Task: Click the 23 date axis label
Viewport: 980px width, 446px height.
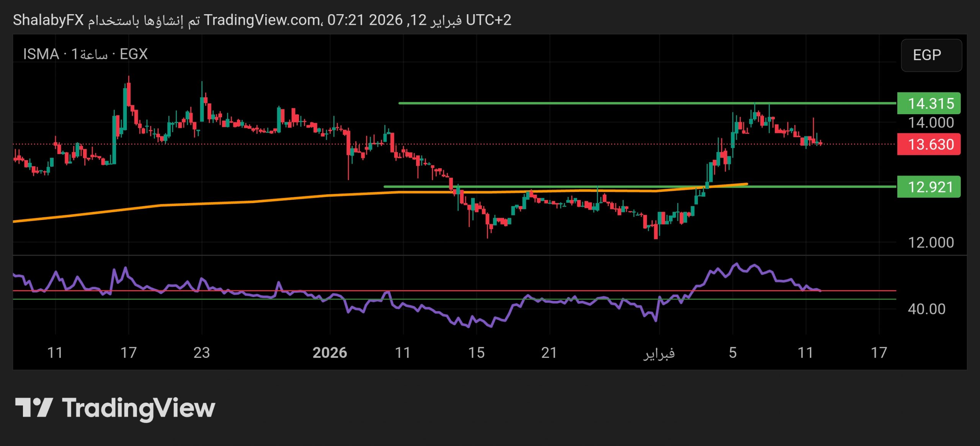Action: 202,353
